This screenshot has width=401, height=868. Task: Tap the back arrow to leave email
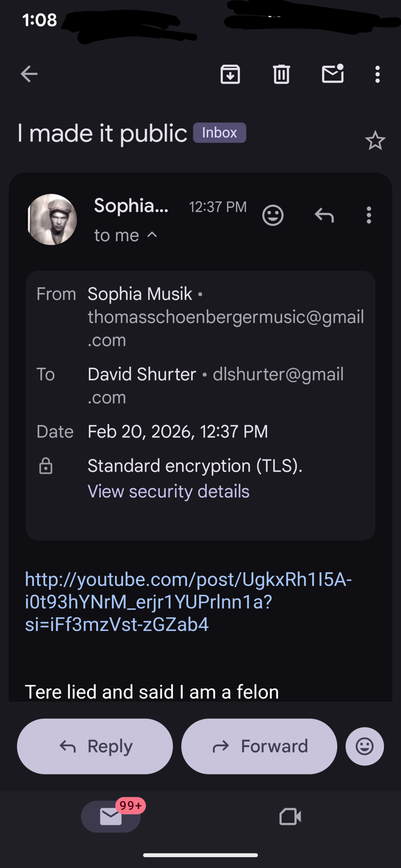tap(29, 74)
